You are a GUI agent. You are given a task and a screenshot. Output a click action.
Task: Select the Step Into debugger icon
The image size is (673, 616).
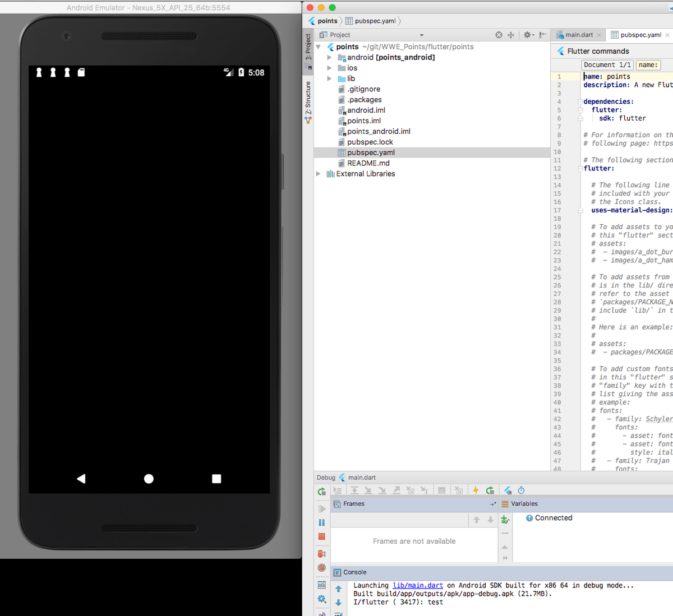pos(368,490)
